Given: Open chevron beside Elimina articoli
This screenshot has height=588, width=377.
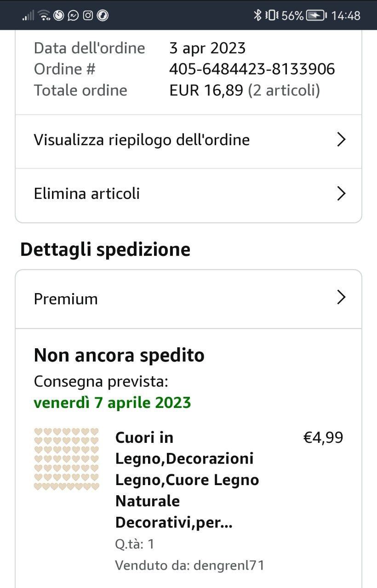Looking at the screenshot, I should point(341,193).
